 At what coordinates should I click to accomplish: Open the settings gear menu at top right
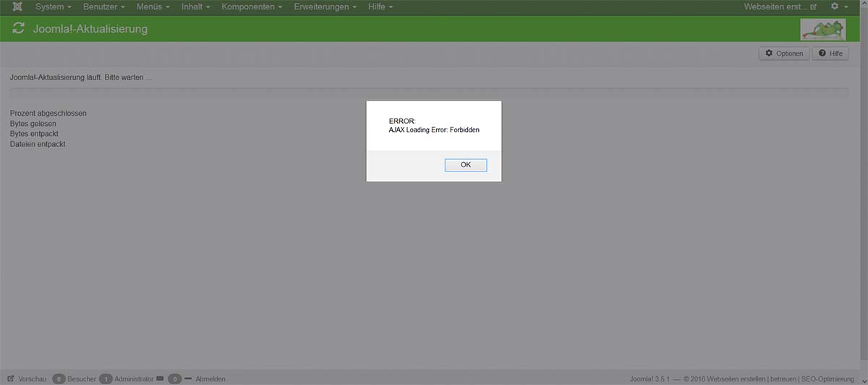[x=839, y=7]
